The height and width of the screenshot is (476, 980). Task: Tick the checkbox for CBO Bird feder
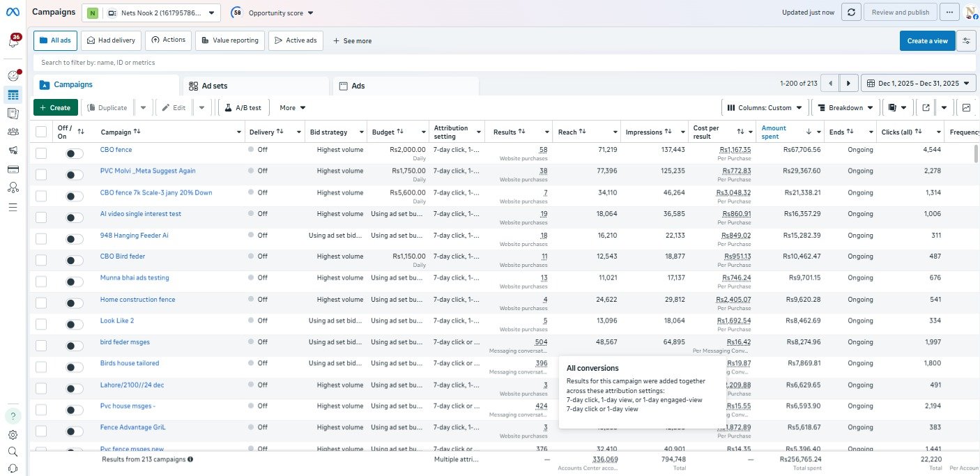41,260
